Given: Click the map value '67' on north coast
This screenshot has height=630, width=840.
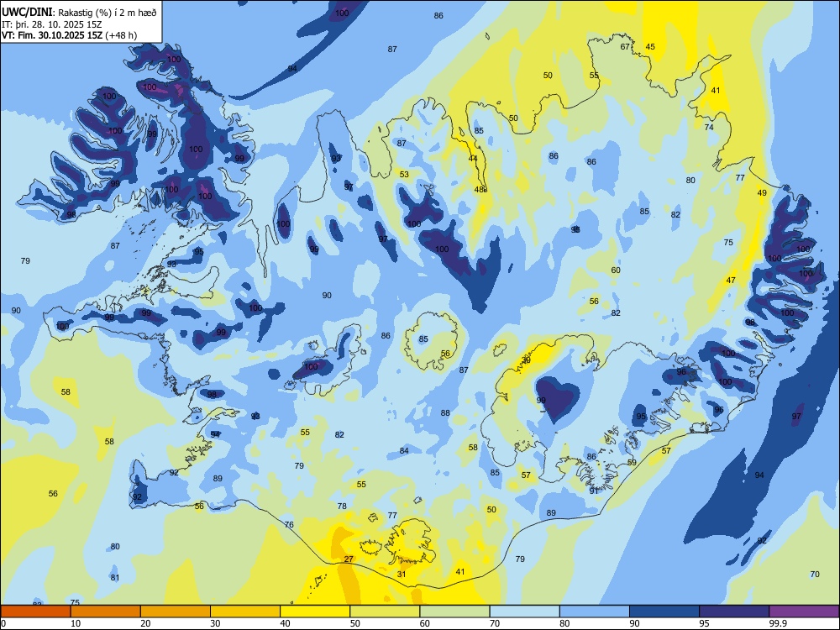Looking at the screenshot, I should click(x=625, y=46).
